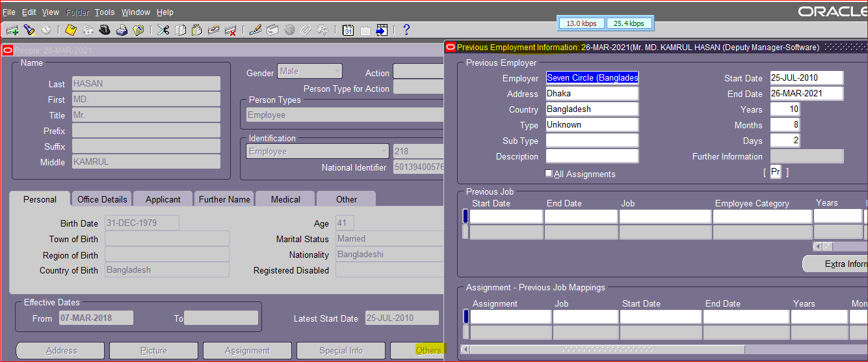Click the Translations globe icon

(289, 30)
